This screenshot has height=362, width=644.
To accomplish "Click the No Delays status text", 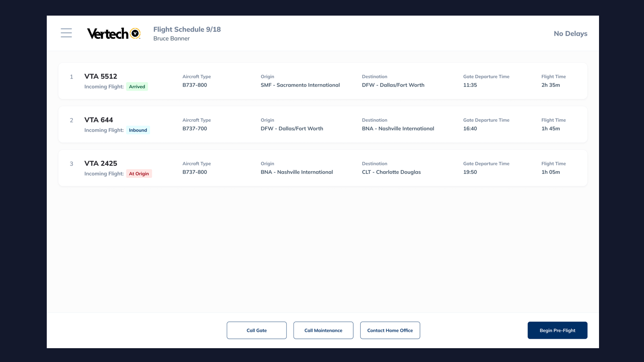I will pos(570,33).
